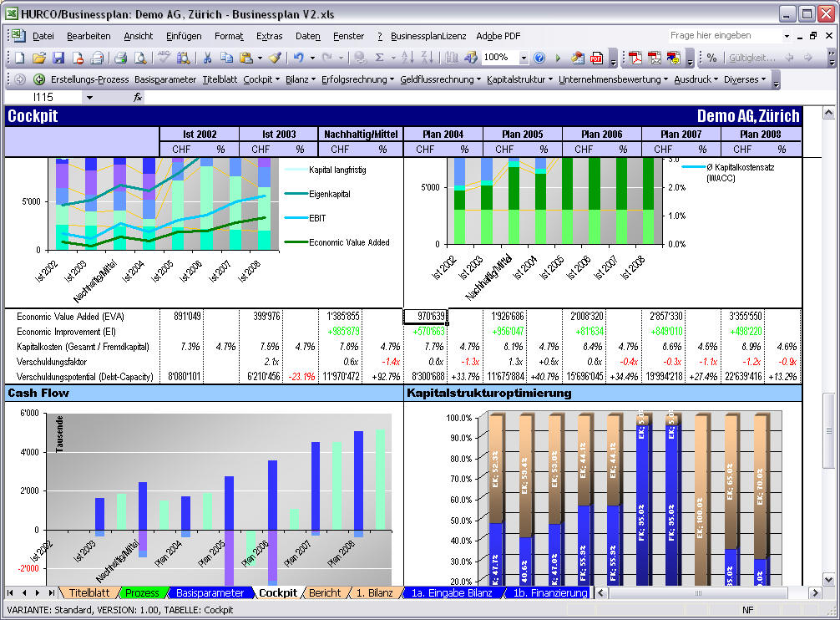The width and height of the screenshot is (840, 620).
Task: Select the EVA cell showing 970'639
Action: pos(425,316)
